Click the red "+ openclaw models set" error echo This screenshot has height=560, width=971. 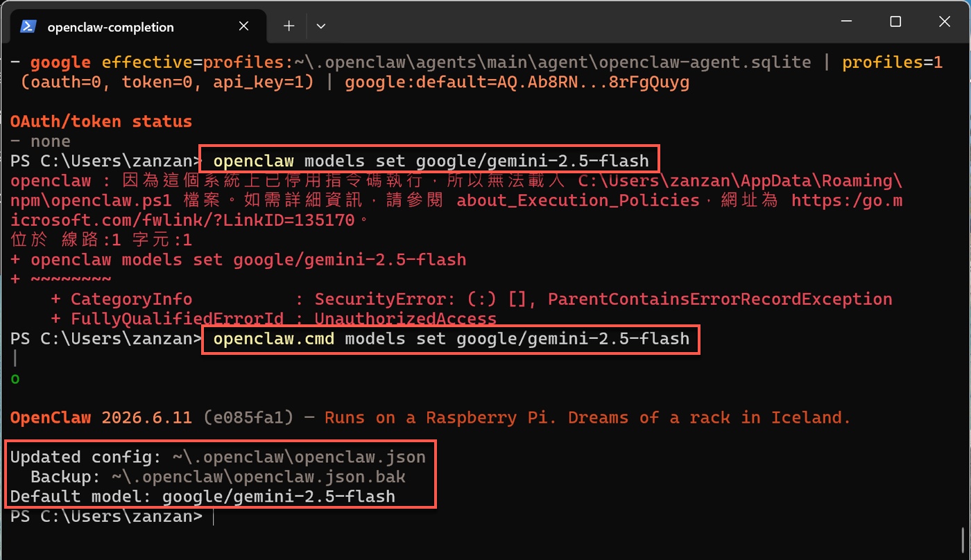pos(238,261)
